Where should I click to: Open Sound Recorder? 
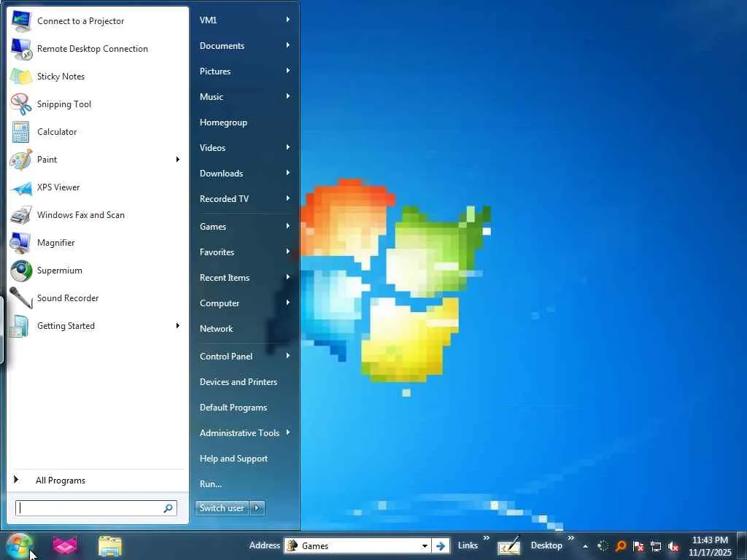(98, 298)
